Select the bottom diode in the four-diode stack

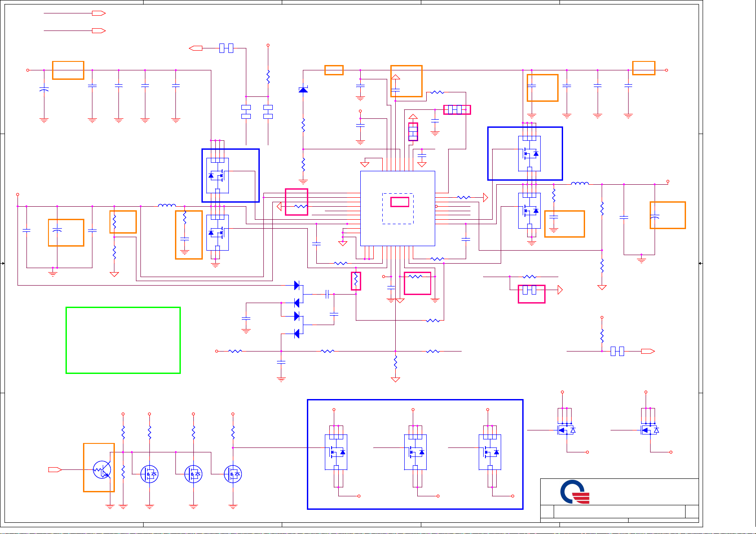tap(297, 334)
